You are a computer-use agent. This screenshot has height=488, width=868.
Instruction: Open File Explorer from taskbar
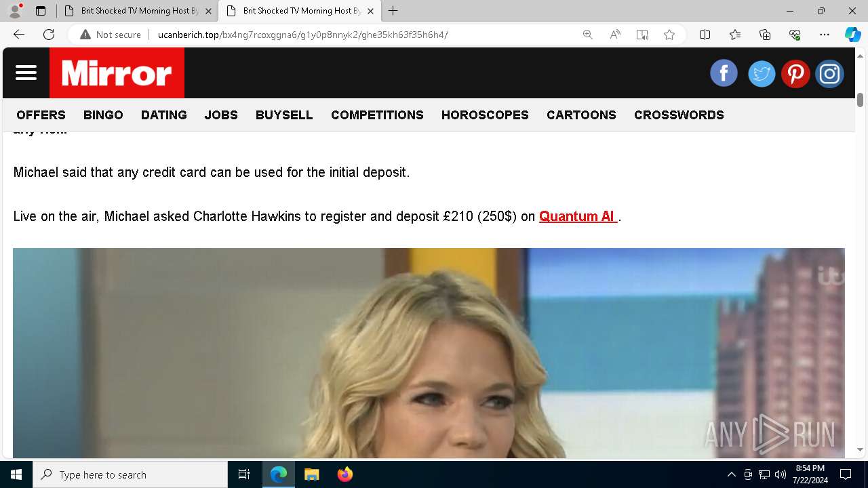(312, 474)
